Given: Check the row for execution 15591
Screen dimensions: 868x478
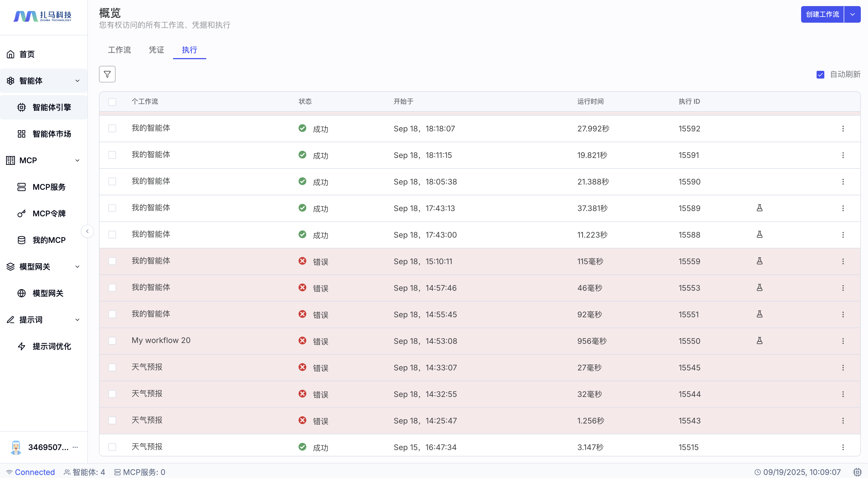Looking at the screenshot, I should click(x=112, y=155).
